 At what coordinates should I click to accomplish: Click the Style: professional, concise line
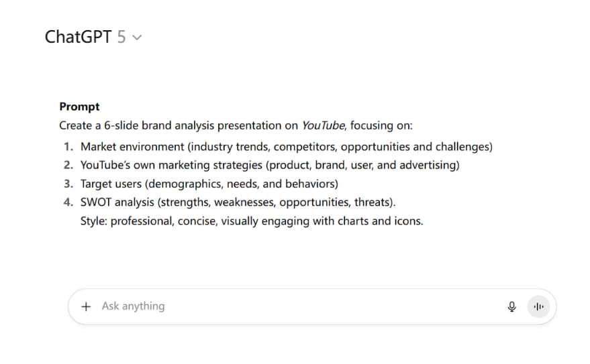[x=252, y=221]
